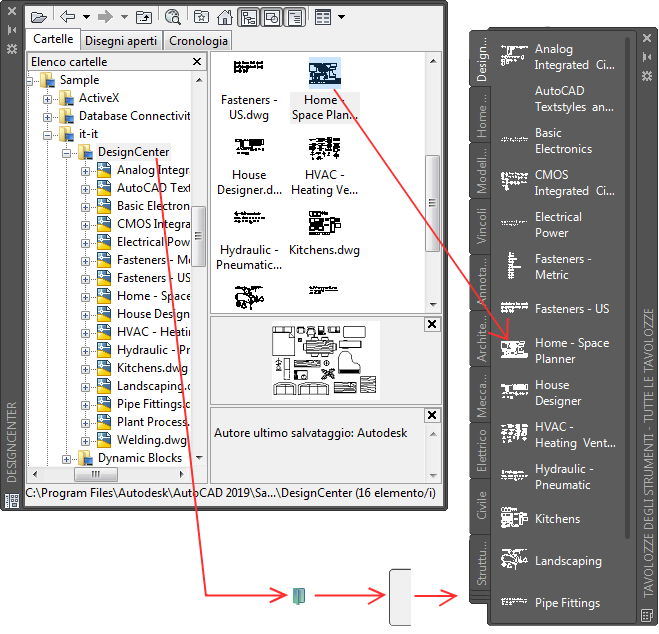Open the Search icon in DesignCenter toolbar

point(173,17)
